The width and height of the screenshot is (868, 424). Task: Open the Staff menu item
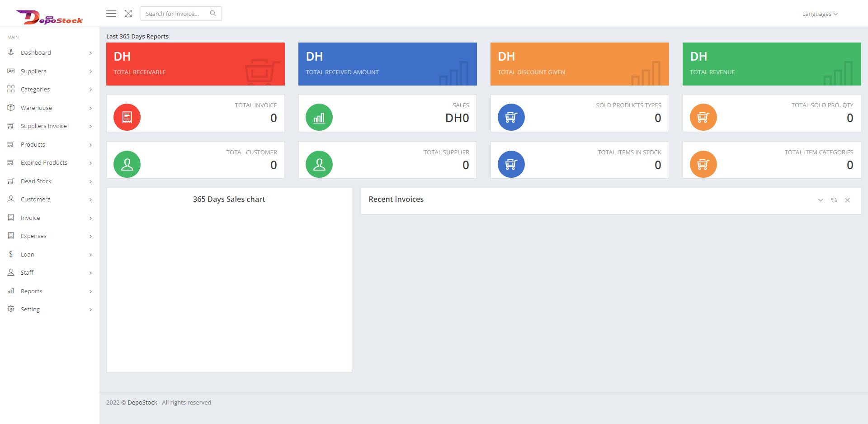coord(50,272)
